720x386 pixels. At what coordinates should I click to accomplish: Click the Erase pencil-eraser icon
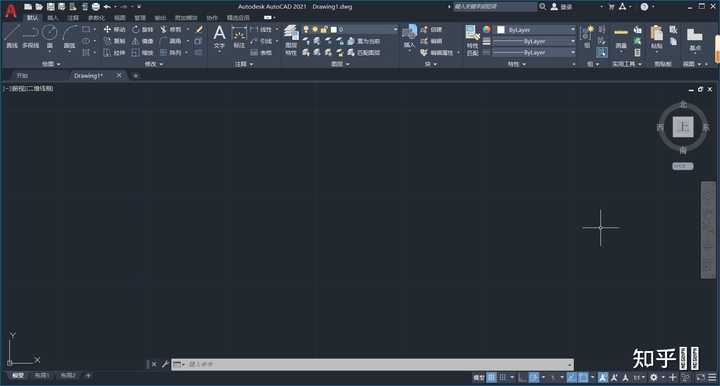(x=199, y=29)
